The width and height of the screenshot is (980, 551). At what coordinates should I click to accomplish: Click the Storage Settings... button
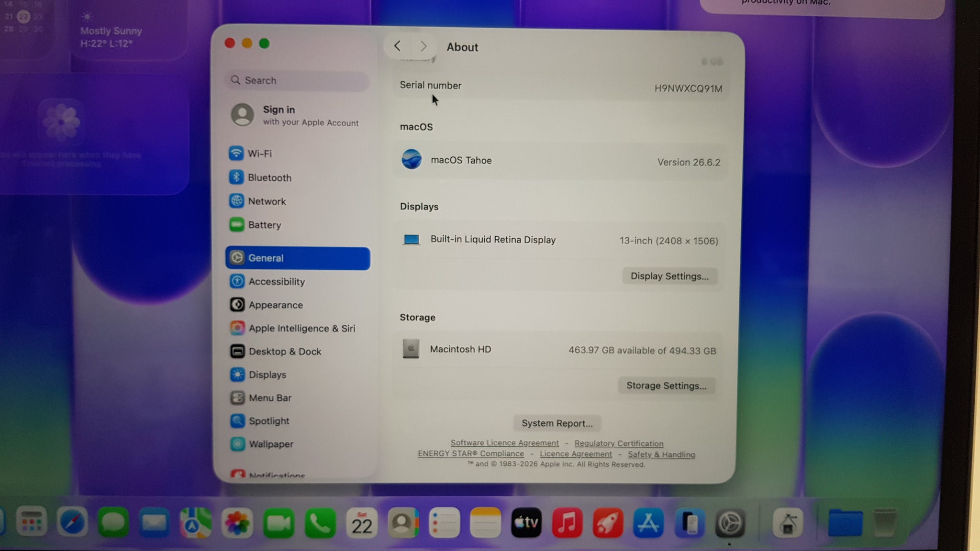(x=667, y=386)
